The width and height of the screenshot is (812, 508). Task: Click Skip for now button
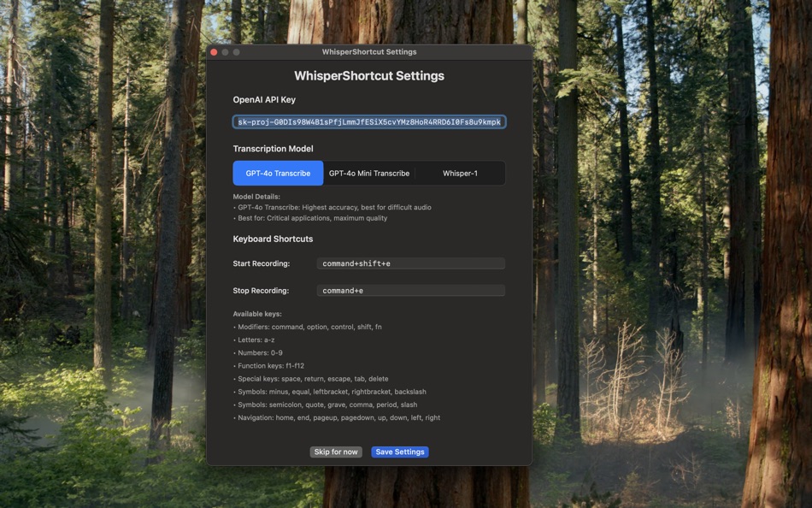(x=336, y=452)
